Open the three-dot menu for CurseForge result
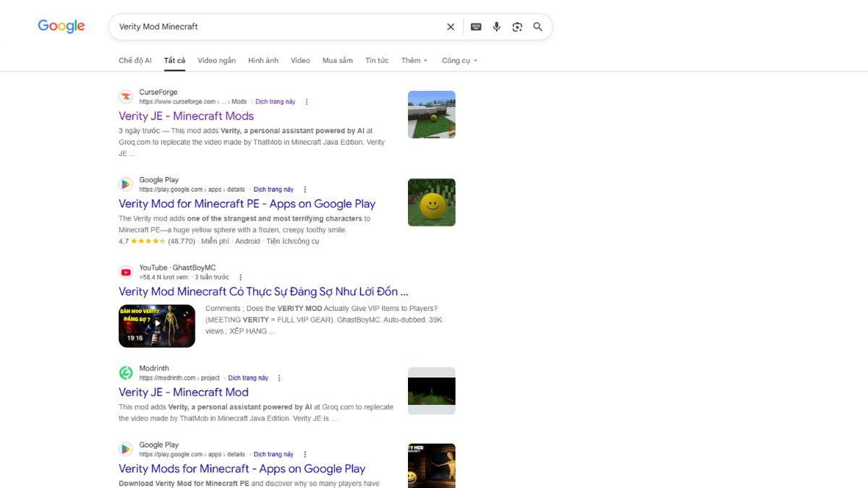Screen dimensions: 868x488 307,102
